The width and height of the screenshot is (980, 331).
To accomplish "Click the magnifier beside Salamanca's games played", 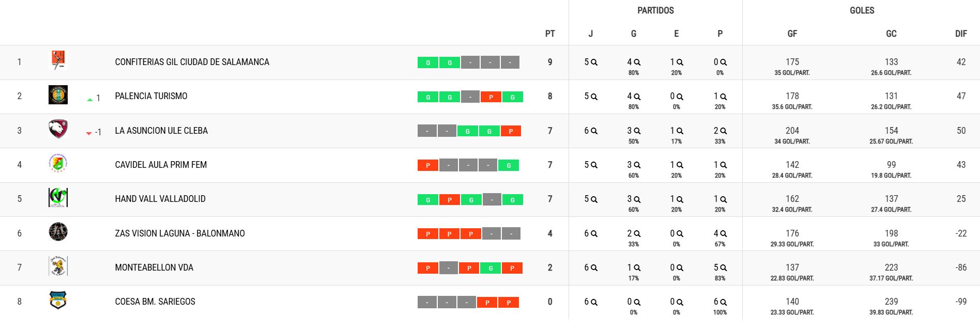I will pyautogui.click(x=594, y=62).
